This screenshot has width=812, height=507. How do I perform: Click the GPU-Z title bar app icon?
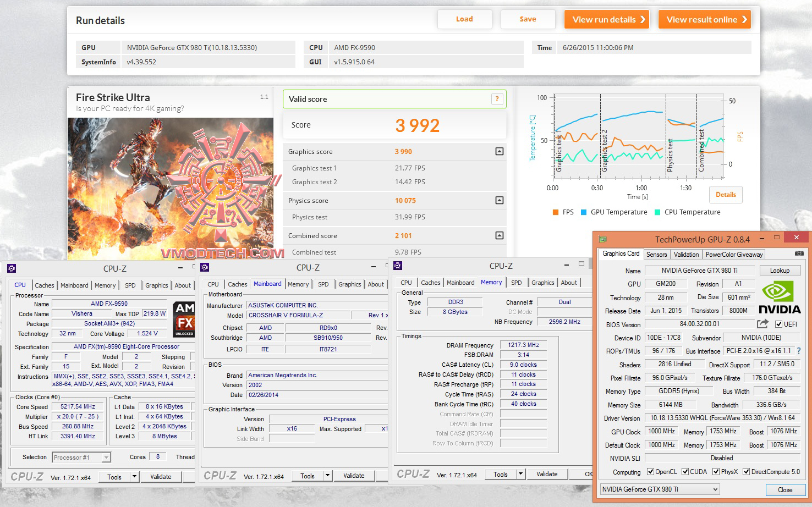pyautogui.click(x=603, y=239)
